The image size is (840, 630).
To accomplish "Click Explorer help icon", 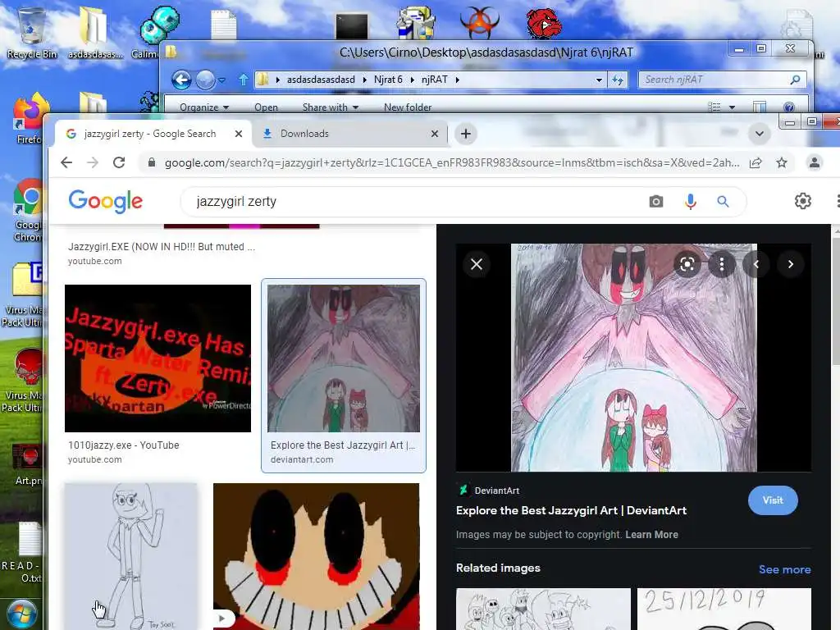I will 788,107.
